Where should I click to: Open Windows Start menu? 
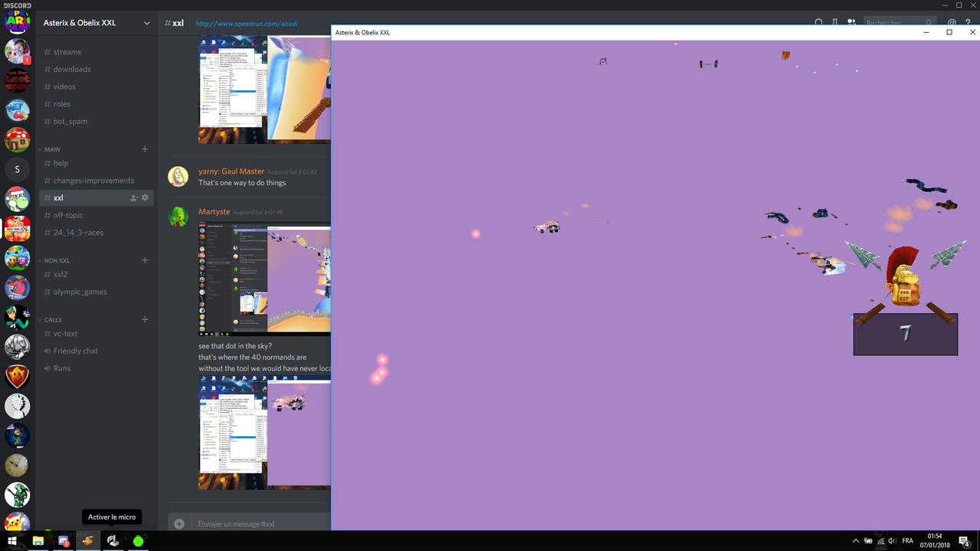pos(12,541)
